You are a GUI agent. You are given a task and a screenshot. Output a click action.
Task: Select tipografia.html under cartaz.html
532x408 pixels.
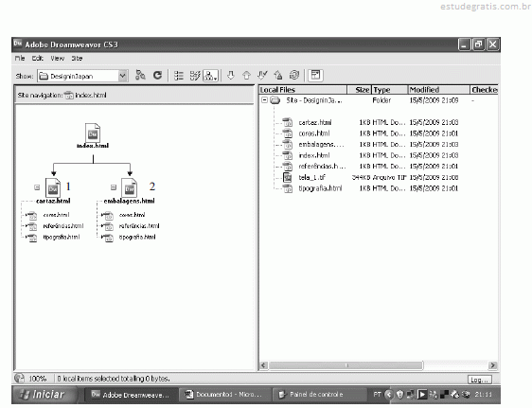tap(62, 237)
